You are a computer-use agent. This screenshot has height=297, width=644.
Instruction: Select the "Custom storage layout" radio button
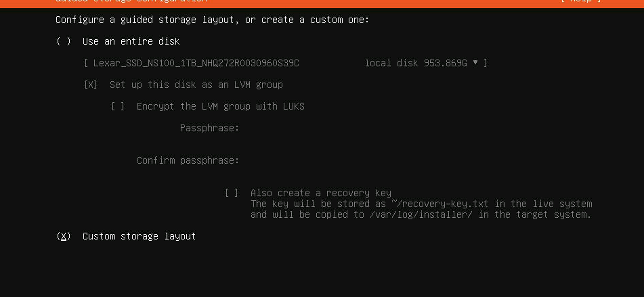64,236
